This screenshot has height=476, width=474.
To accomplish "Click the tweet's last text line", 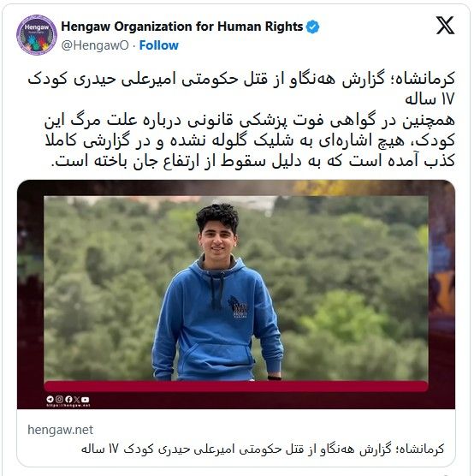I will 253,161.
